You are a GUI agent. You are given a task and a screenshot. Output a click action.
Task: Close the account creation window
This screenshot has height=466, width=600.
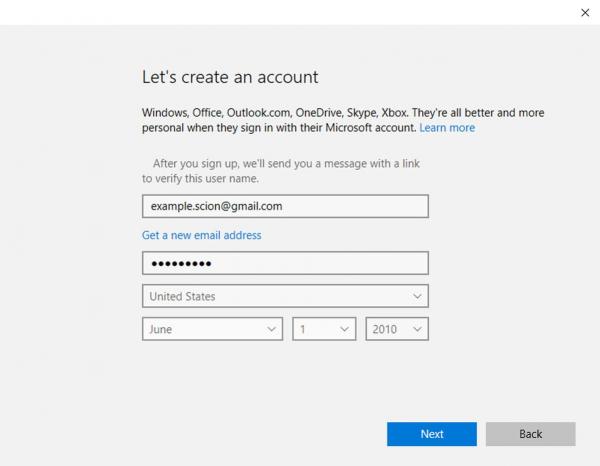[x=585, y=12]
